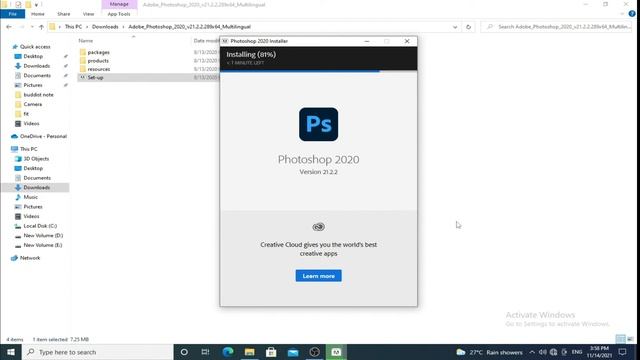Click the taskbar search box

click(98, 352)
